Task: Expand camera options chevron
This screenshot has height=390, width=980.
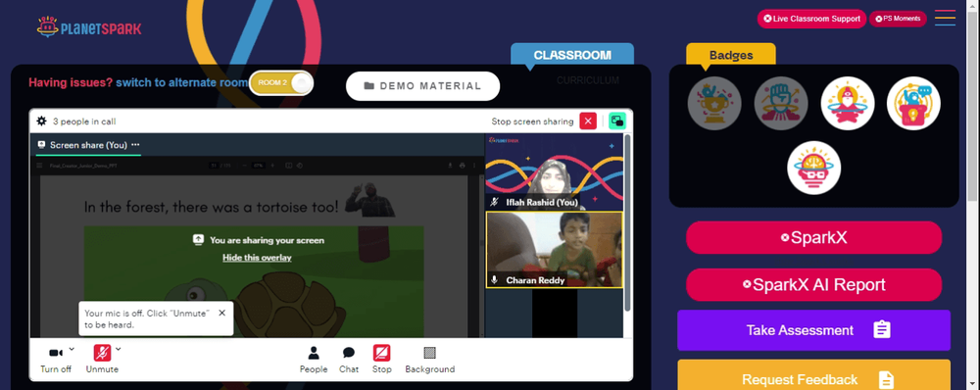Action: click(x=72, y=350)
